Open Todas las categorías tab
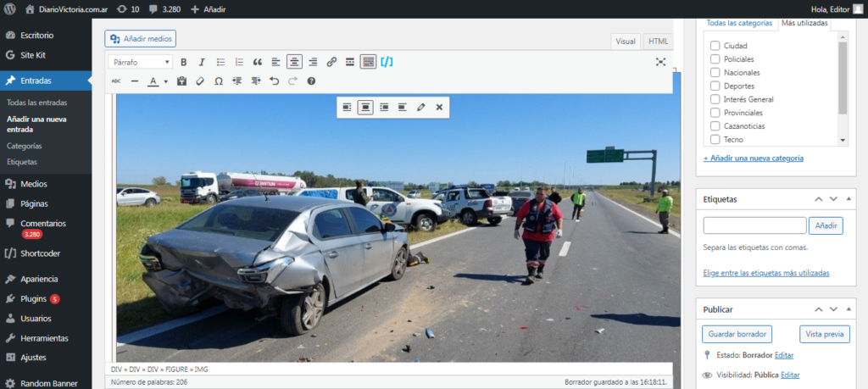The width and height of the screenshot is (868, 389). pyautogui.click(x=739, y=23)
